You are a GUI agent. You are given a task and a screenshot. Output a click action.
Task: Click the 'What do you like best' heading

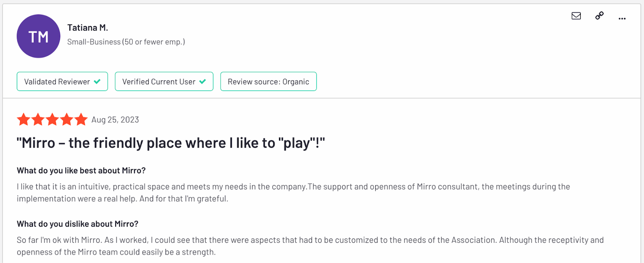(x=81, y=171)
